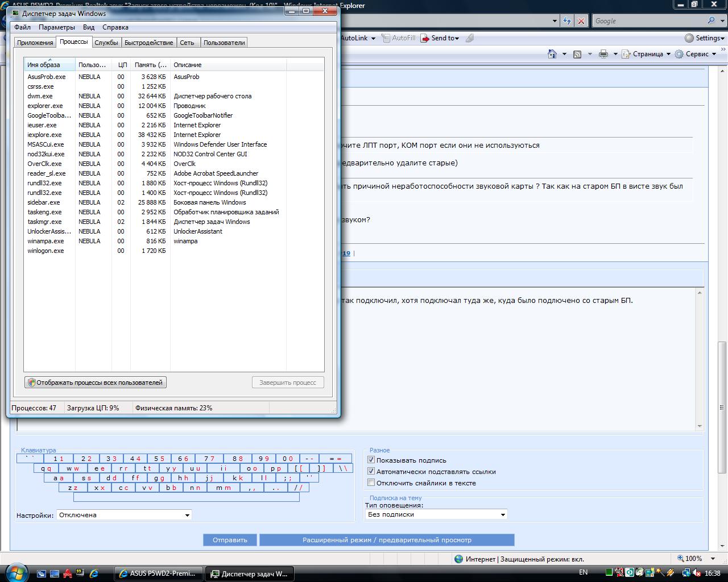Viewport: 728px width, 582px height.
Task: Click Расширенный режим / предварительный просмотр button
Action: (387, 540)
